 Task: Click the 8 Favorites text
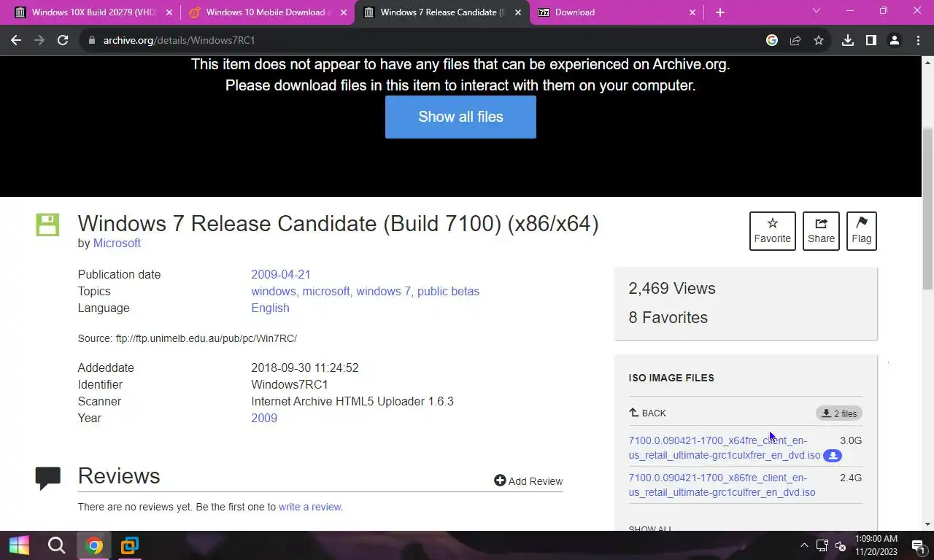[668, 318]
